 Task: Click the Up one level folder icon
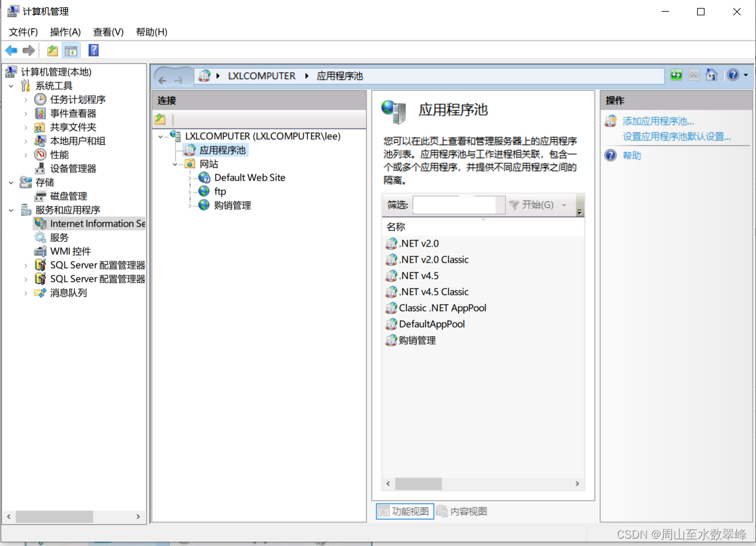(53, 50)
